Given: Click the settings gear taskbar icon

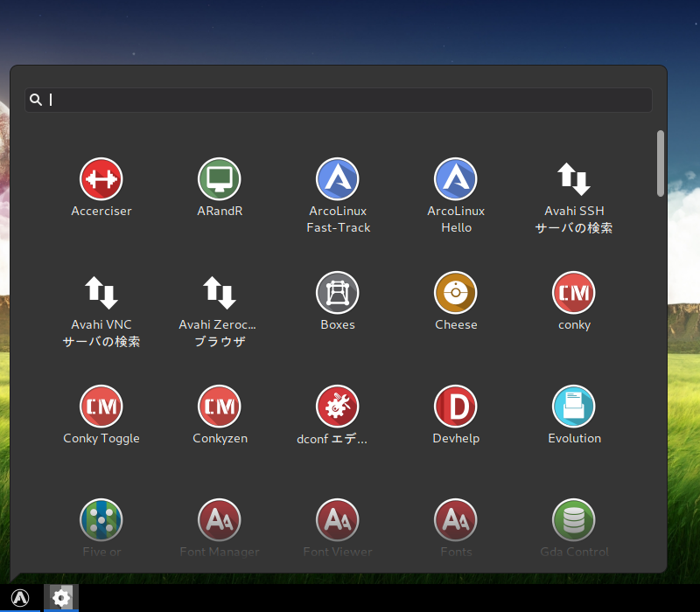Looking at the screenshot, I should coord(61,598).
